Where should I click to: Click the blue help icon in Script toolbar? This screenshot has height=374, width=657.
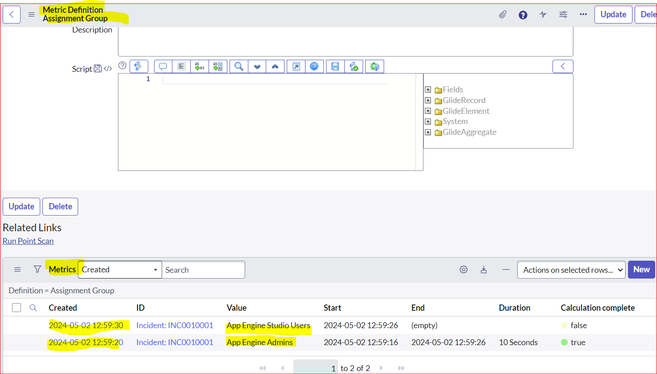[x=314, y=66]
